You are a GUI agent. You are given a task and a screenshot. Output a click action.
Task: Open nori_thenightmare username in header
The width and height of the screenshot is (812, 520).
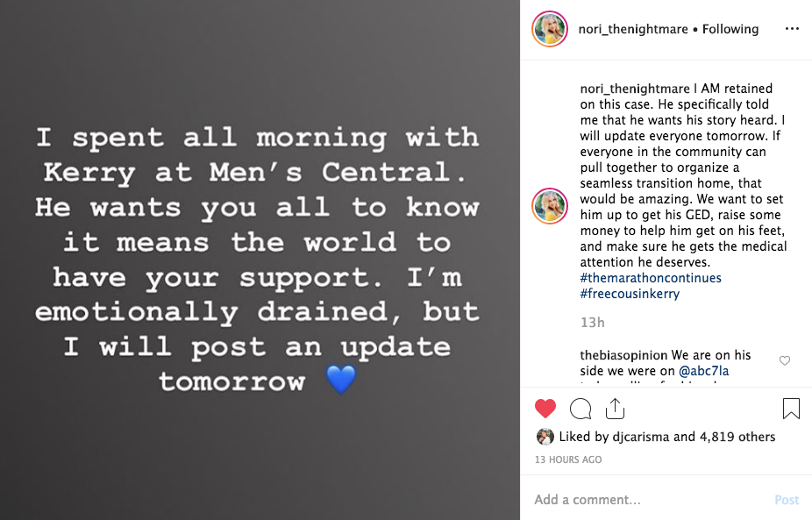[633, 29]
